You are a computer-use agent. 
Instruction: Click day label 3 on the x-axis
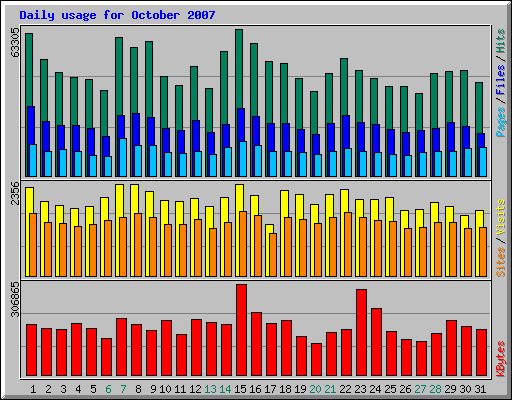tap(63, 389)
